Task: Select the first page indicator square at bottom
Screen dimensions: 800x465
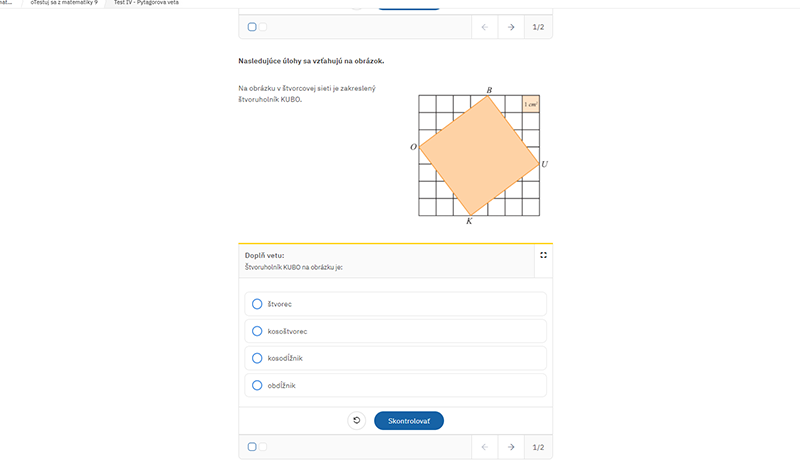Action: (252, 447)
